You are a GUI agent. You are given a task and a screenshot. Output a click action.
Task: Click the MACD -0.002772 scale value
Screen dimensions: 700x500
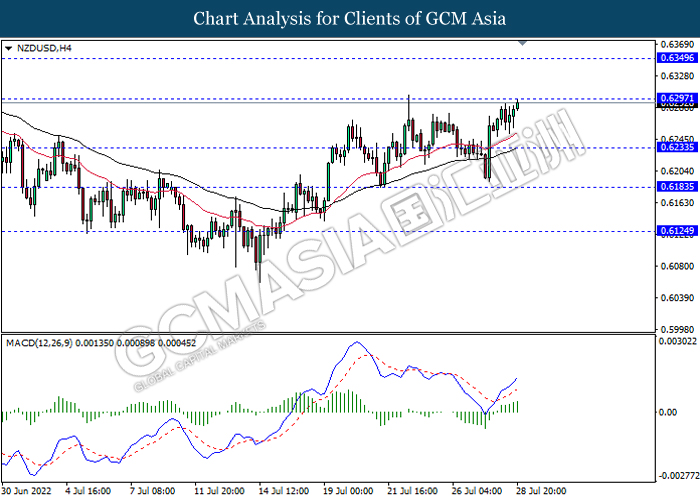[x=678, y=475]
